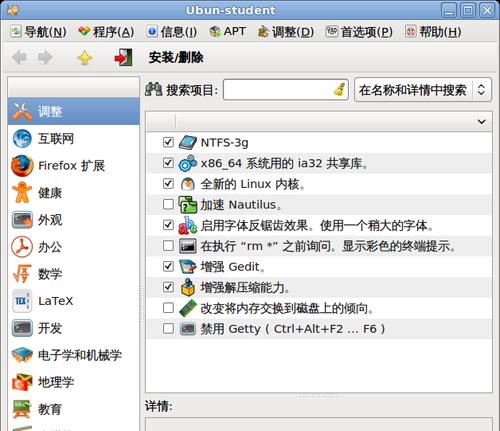Click the green memory stick swap icon

point(188,308)
